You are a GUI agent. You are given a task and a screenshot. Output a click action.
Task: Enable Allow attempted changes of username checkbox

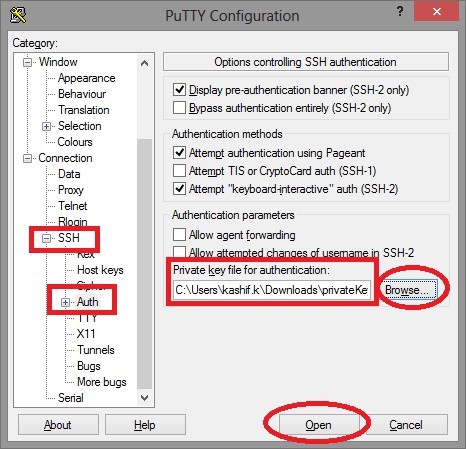tap(179, 252)
